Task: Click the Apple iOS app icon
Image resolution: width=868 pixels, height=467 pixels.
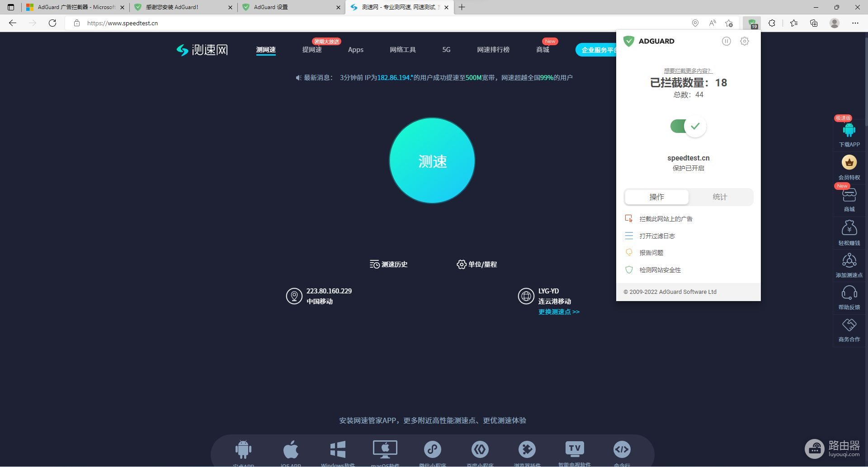Action: click(x=291, y=449)
